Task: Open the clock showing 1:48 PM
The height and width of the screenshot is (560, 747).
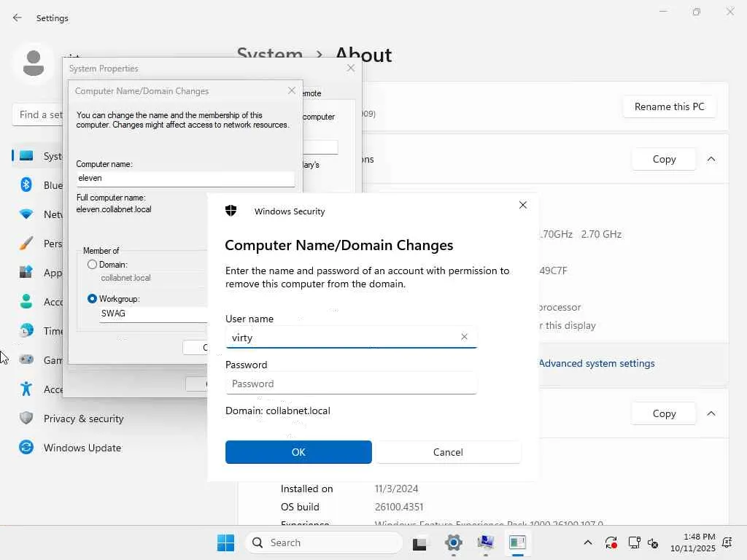Action: [693, 542]
